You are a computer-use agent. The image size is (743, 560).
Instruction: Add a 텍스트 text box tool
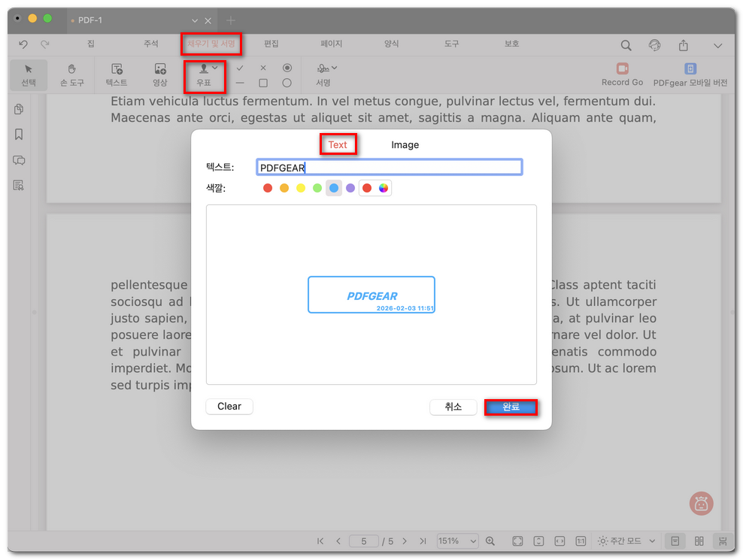click(x=117, y=75)
